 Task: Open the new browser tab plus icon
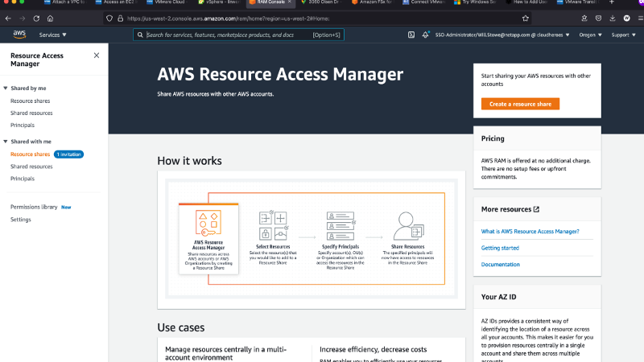(x=612, y=2)
